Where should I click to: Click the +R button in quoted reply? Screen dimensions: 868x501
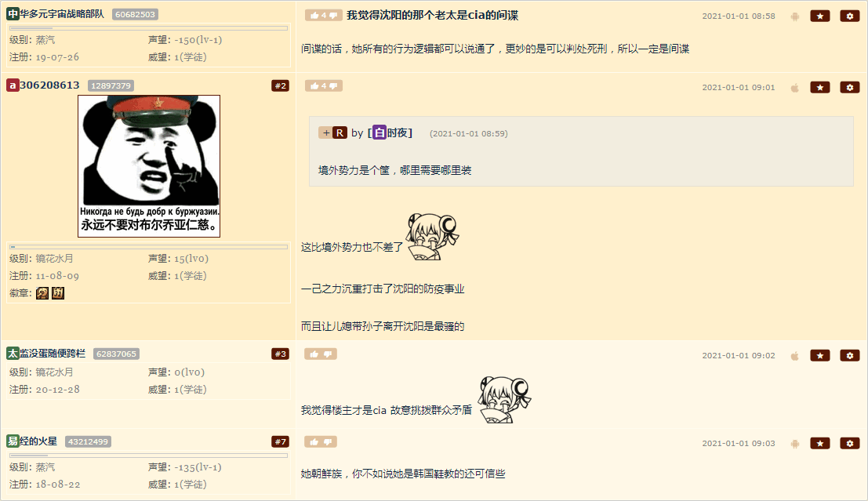(x=332, y=133)
